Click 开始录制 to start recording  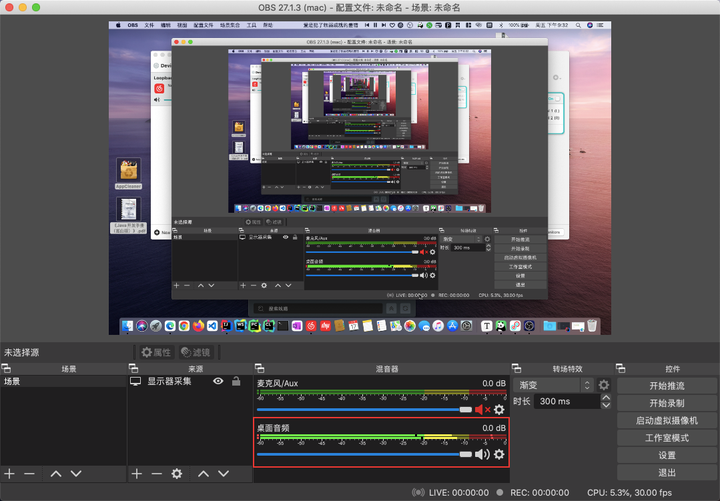tap(667, 403)
